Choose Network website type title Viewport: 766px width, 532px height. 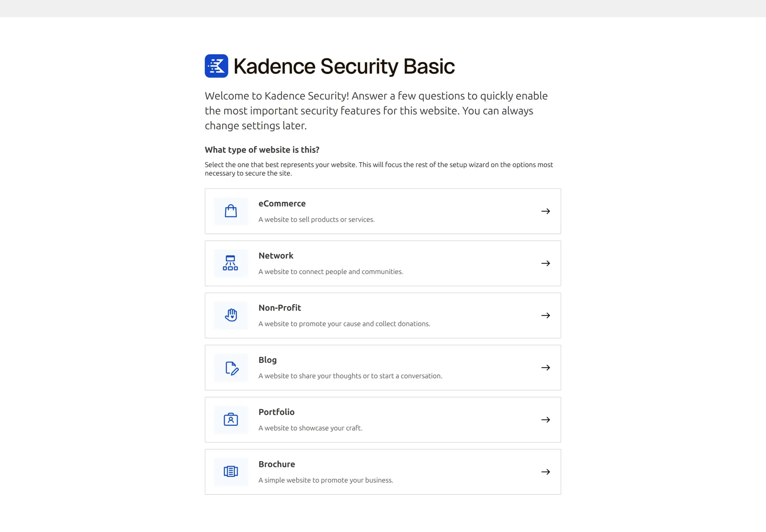point(276,256)
